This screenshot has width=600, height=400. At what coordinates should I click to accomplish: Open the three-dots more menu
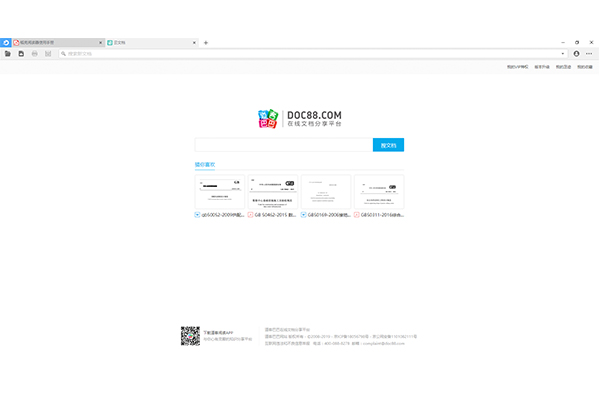589,54
